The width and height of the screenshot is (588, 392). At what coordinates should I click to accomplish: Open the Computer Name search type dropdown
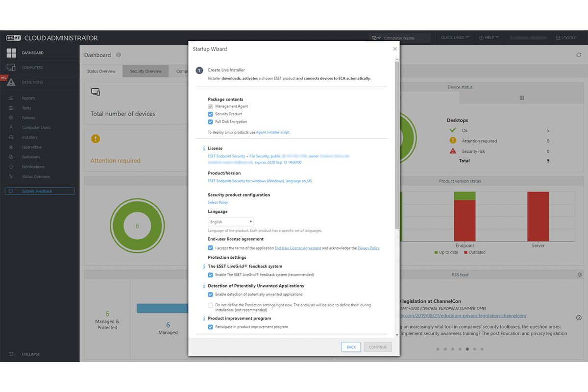click(375, 38)
